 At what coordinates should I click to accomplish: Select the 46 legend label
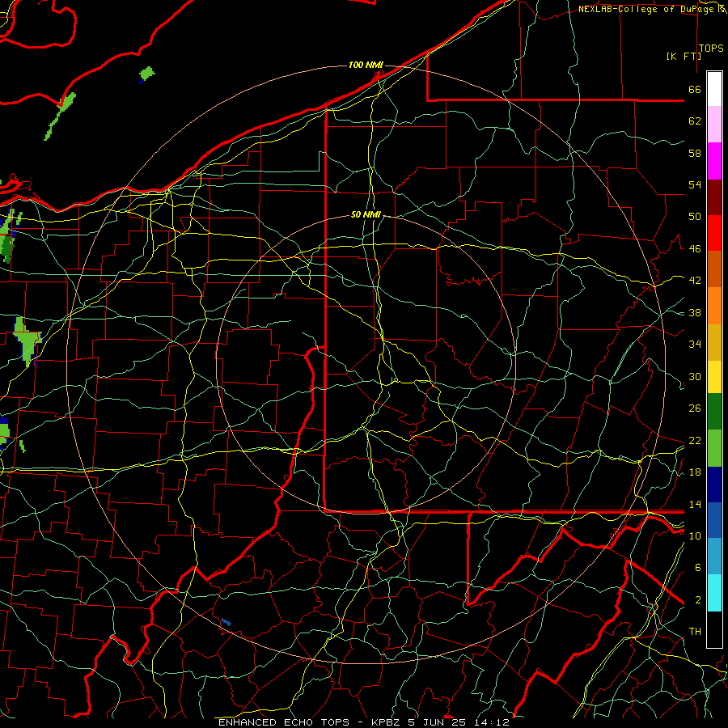click(x=695, y=248)
